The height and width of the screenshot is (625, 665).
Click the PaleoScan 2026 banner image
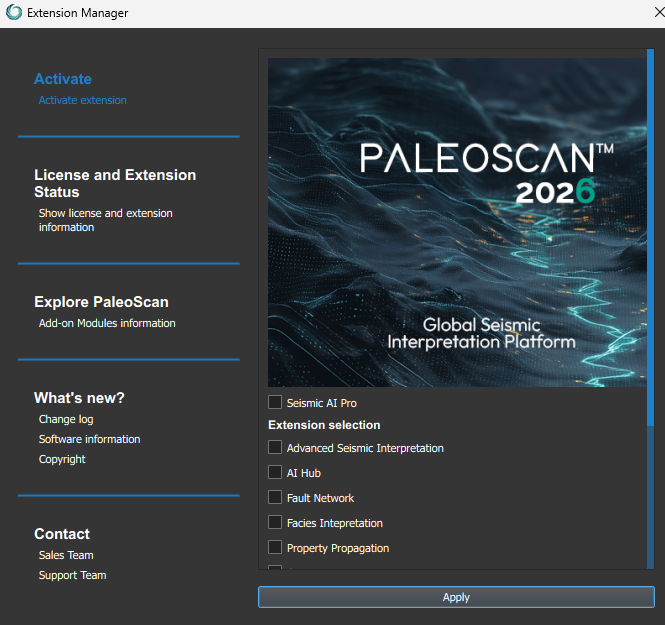coord(457,222)
